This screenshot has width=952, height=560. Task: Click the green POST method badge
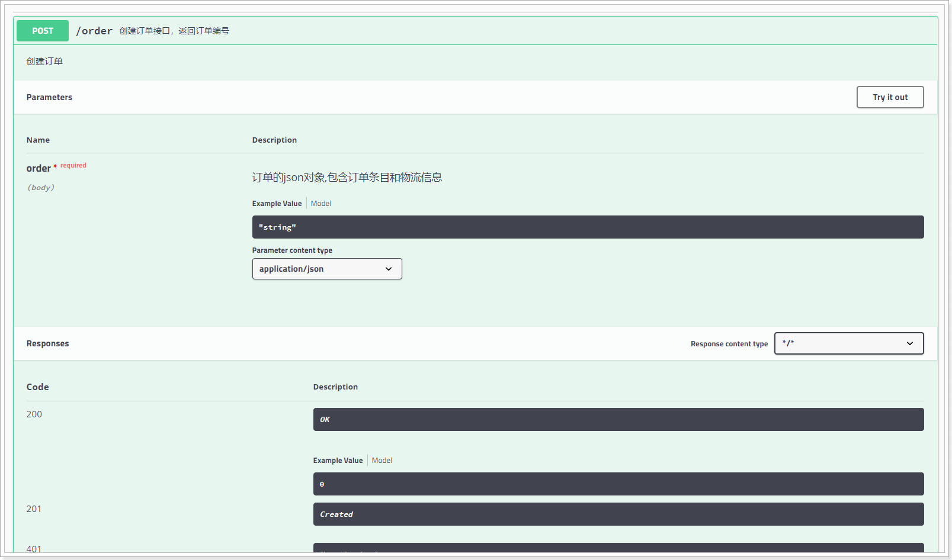click(x=43, y=31)
